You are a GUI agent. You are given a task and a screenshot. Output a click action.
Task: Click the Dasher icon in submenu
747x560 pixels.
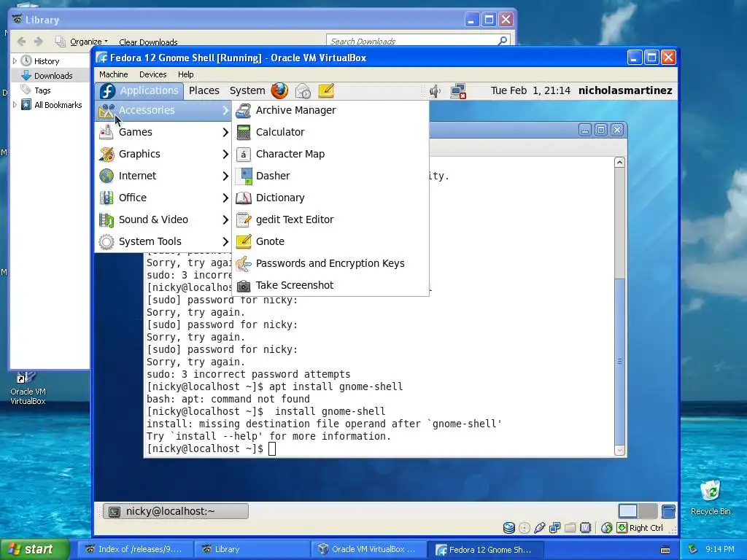[x=244, y=176]
